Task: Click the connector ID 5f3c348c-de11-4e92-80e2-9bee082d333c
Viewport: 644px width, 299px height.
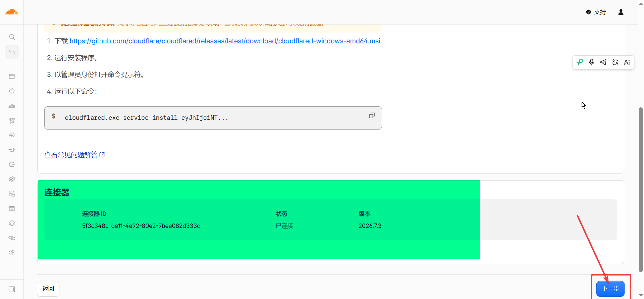Action: [x=141, y=226]
